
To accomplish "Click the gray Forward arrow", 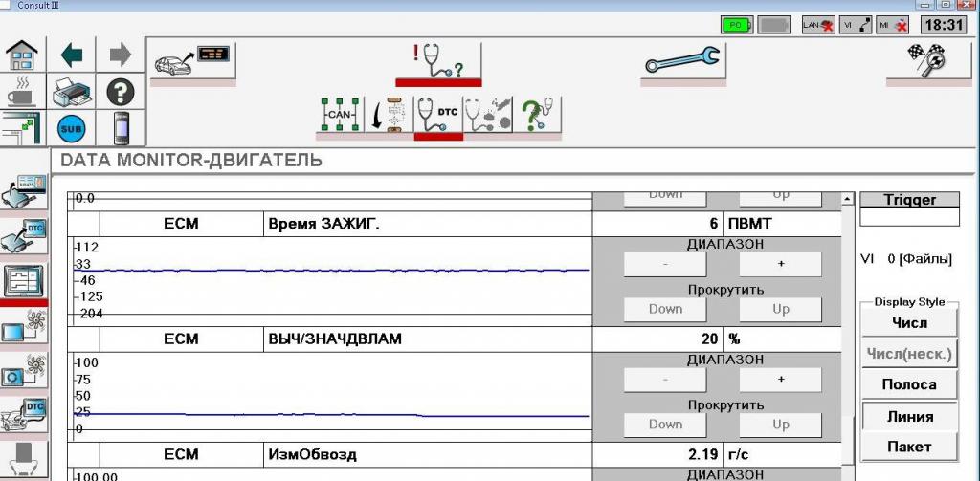I will [120, 55].
